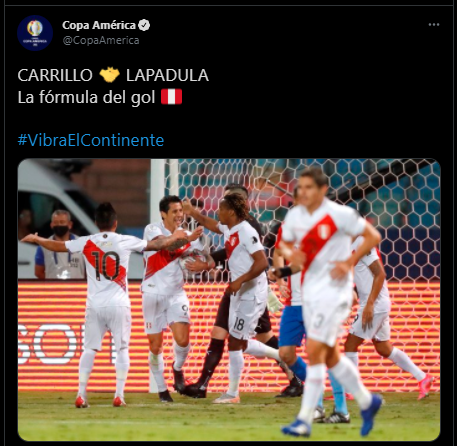Click the Peru flag emoji
Viewport: 457px width, 446px height.
(171, 97)
